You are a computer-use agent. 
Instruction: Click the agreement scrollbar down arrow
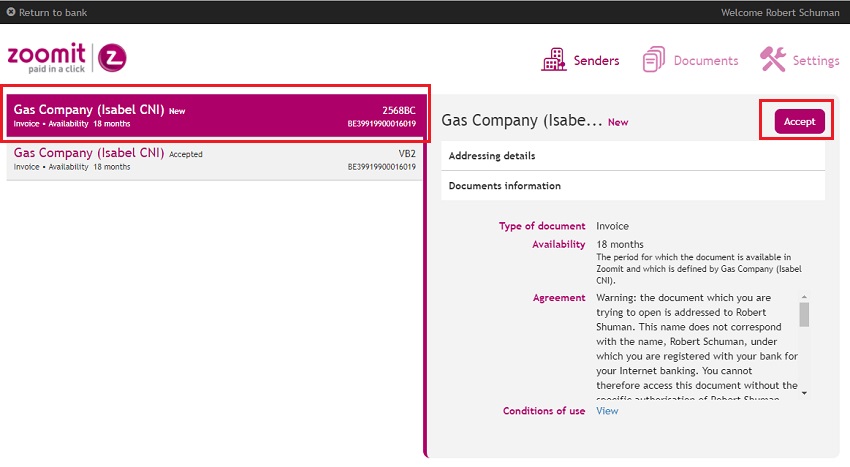[x=804, y=393]
